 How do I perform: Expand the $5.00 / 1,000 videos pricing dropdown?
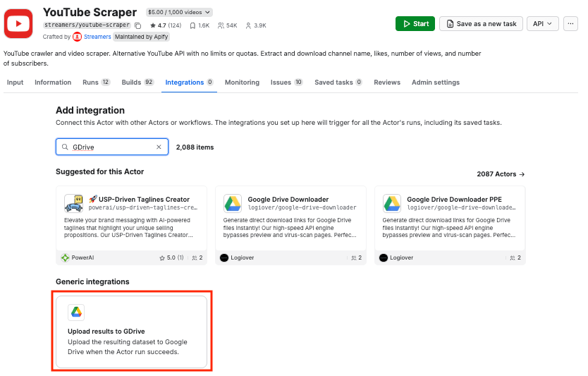click(x=179, y=13)
